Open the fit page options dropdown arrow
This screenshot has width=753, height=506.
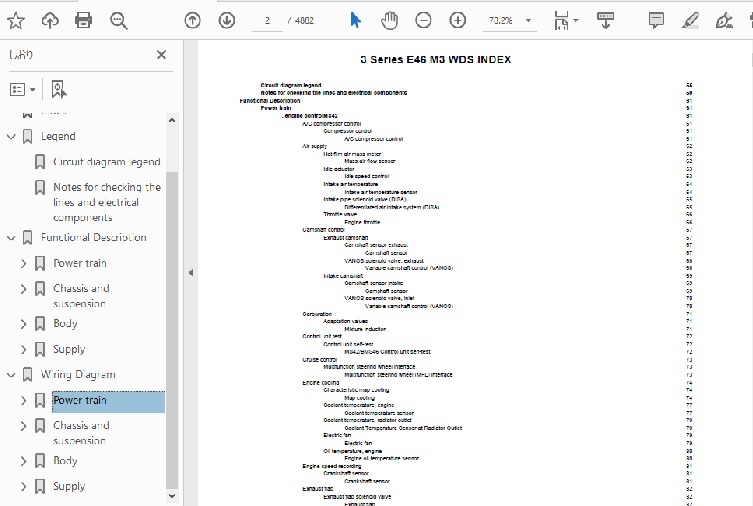[x=576, y=20]
